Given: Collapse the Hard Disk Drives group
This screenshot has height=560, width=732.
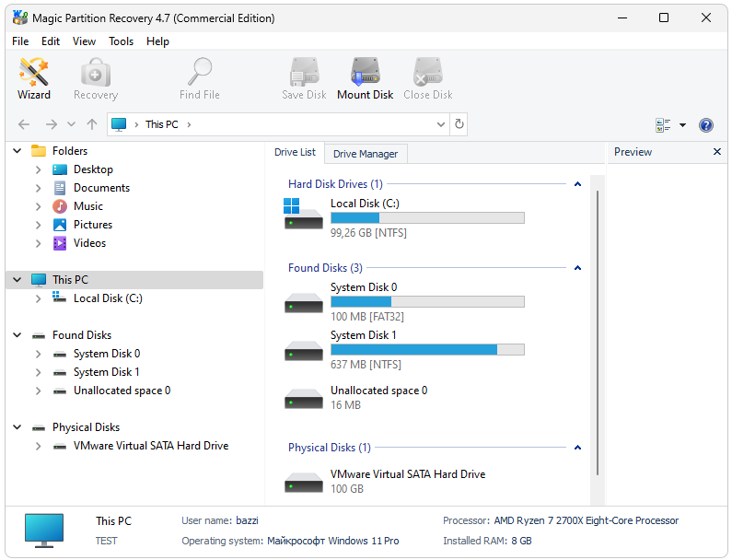Looking at the screenshot, I should point(577,184).
